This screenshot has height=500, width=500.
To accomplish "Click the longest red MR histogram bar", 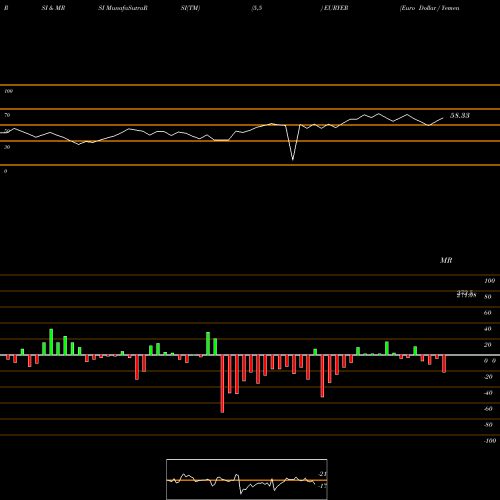I will pos(222,384).
